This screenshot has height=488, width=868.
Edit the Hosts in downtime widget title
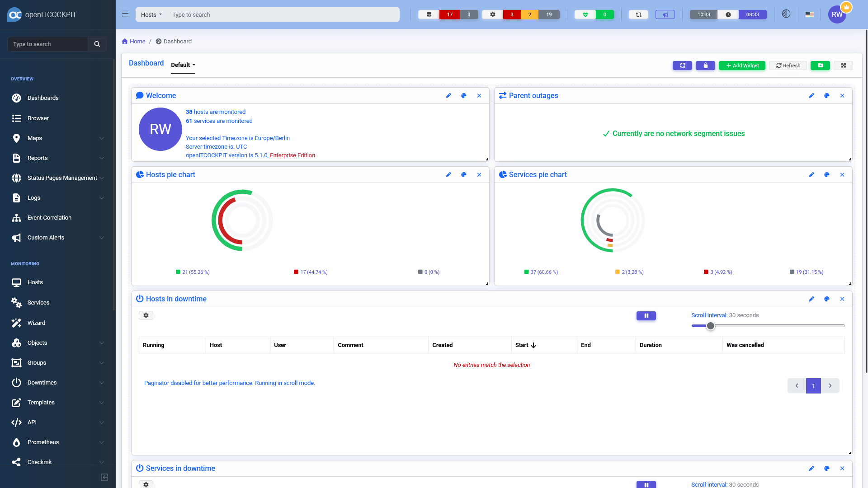click(x=811, y=299)
